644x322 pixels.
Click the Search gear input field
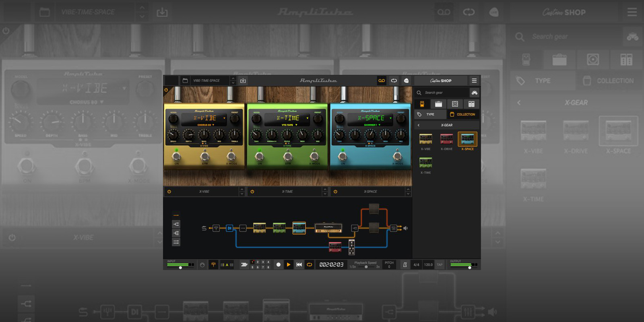point(442,93)
